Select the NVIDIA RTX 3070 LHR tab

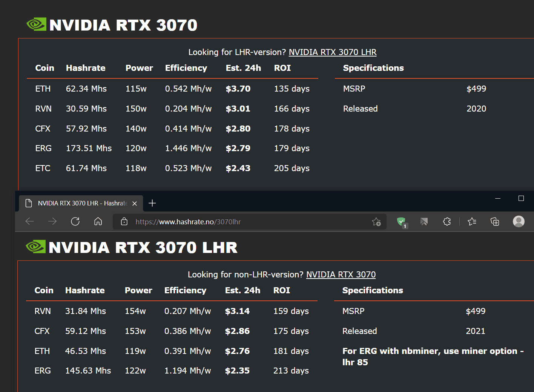[x=81, y=203]
